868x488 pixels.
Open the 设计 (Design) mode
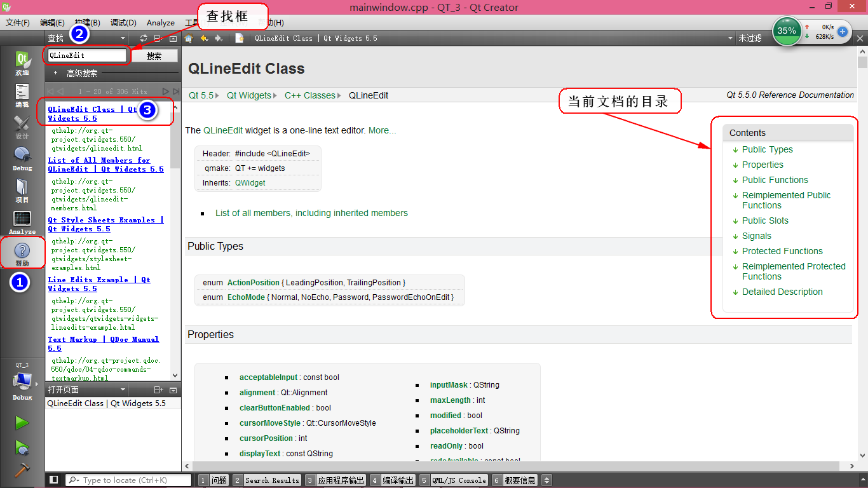click(x=22, y=127)
